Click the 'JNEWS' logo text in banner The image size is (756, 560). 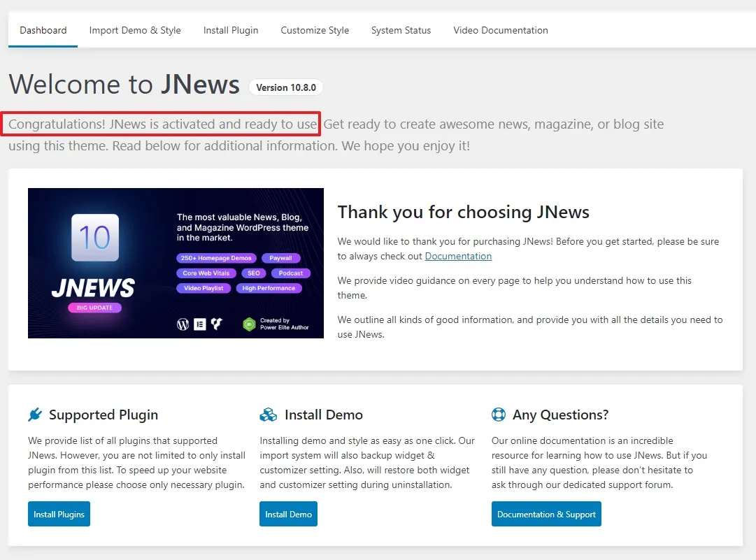(93, 288)
